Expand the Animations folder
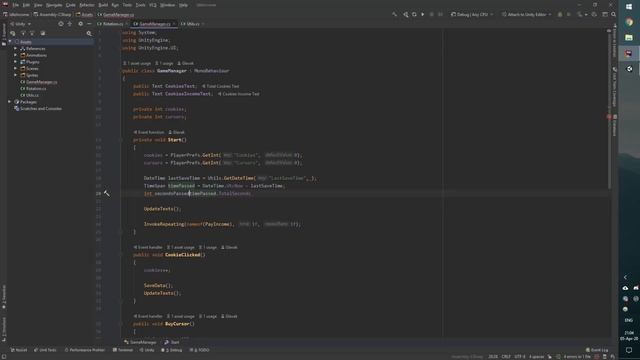Image resolution: width=640 pixels, height=360 pixels. [16, 55]
